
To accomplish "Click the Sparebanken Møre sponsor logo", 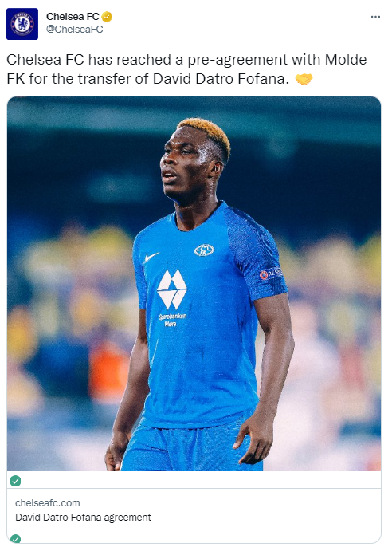I will pyautogui.click(x=172, y=298).
